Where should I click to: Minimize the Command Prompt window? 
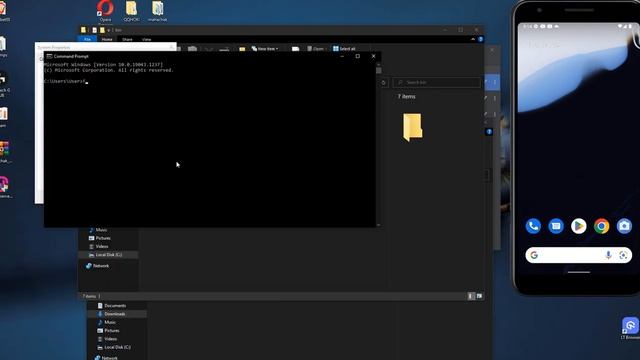[x=342, y=56]
